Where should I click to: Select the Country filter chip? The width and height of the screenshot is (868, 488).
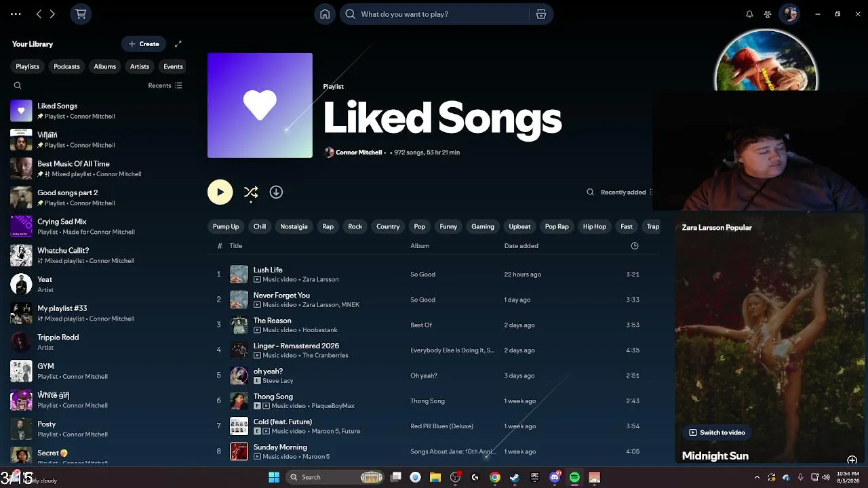(388, 226)
